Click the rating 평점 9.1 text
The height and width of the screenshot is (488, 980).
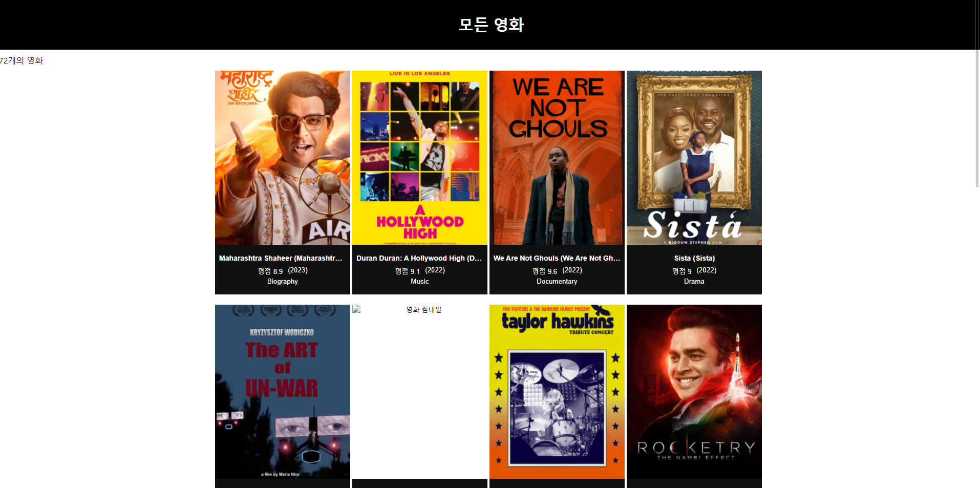(408, 271)
